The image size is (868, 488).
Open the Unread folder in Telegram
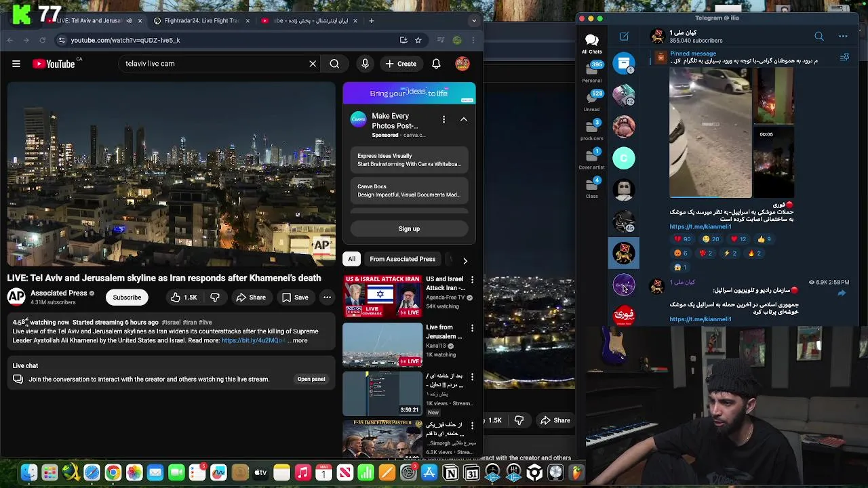click(x=591, y=100)
